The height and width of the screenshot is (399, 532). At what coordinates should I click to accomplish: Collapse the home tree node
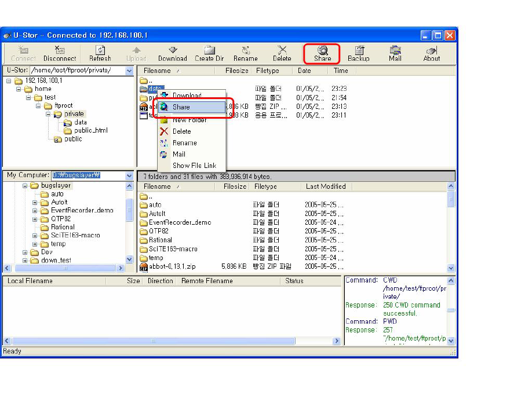[x=19, y=89]
